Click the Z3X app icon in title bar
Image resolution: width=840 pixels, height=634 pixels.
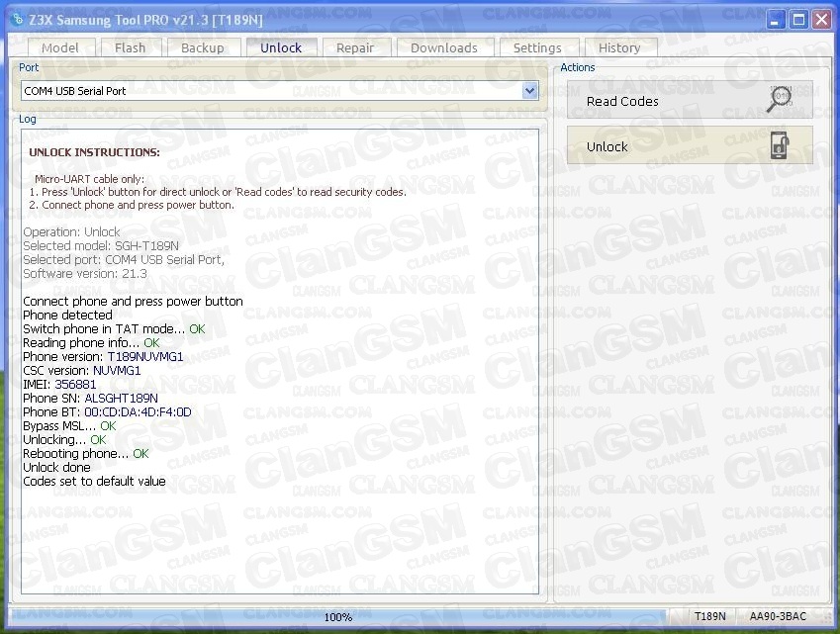coord(18,20)
